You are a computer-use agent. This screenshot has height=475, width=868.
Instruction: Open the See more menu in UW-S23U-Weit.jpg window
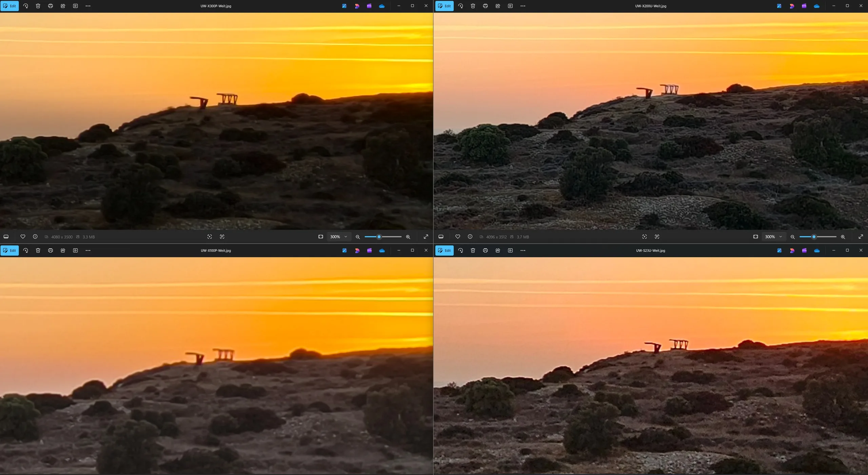pyautogui.click(x=522, y=250)
